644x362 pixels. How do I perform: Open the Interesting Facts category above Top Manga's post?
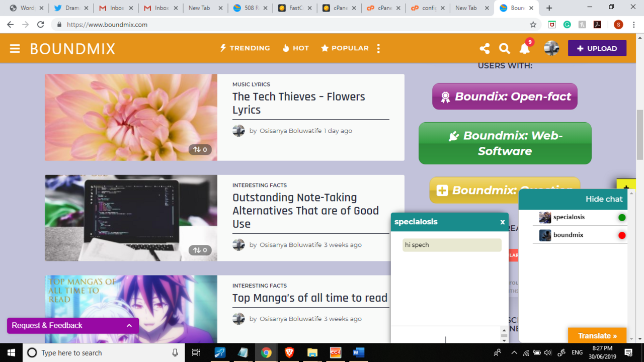(260, 286)
